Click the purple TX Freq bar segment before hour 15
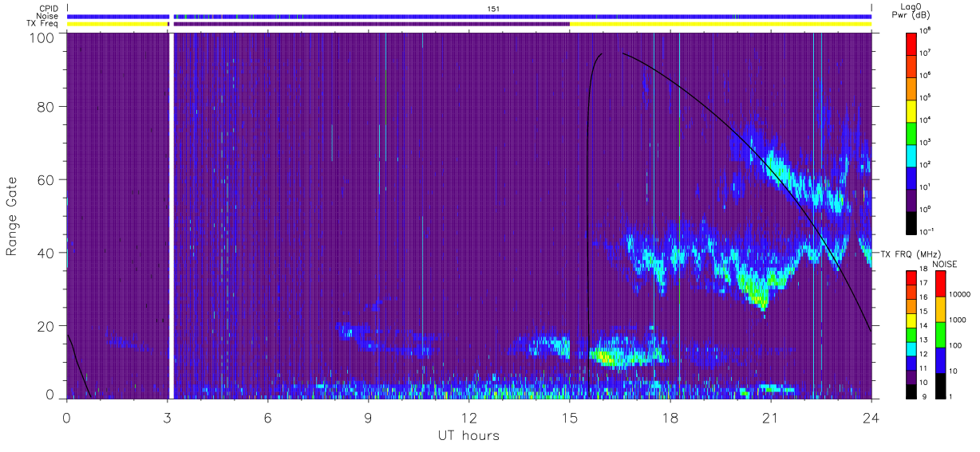The image size is (980, 452). click(372, 24)
